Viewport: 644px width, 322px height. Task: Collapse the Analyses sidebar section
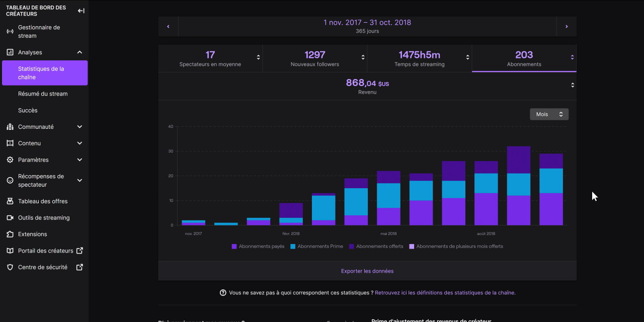pyautogui.click(x=79, y=52)
